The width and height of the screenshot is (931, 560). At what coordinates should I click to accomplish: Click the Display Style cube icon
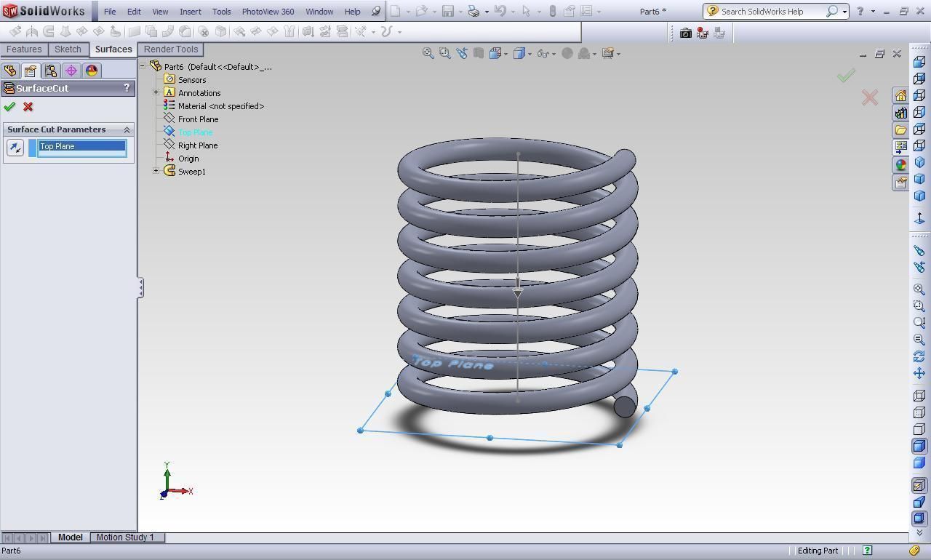click(x=518, y=52)
